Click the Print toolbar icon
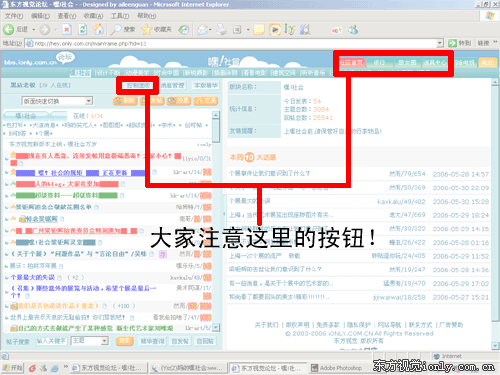 click(x=221, y=30)
